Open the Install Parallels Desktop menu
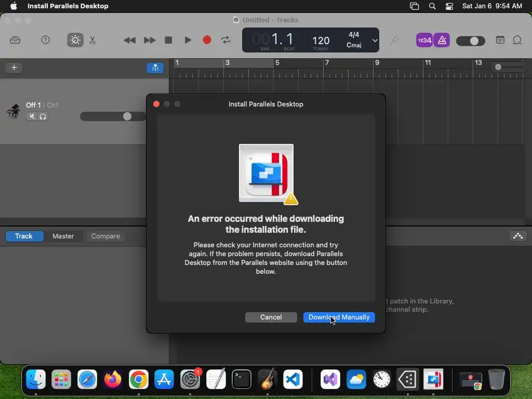This screenshot has height=399, width=532. (x=68, y=6)
